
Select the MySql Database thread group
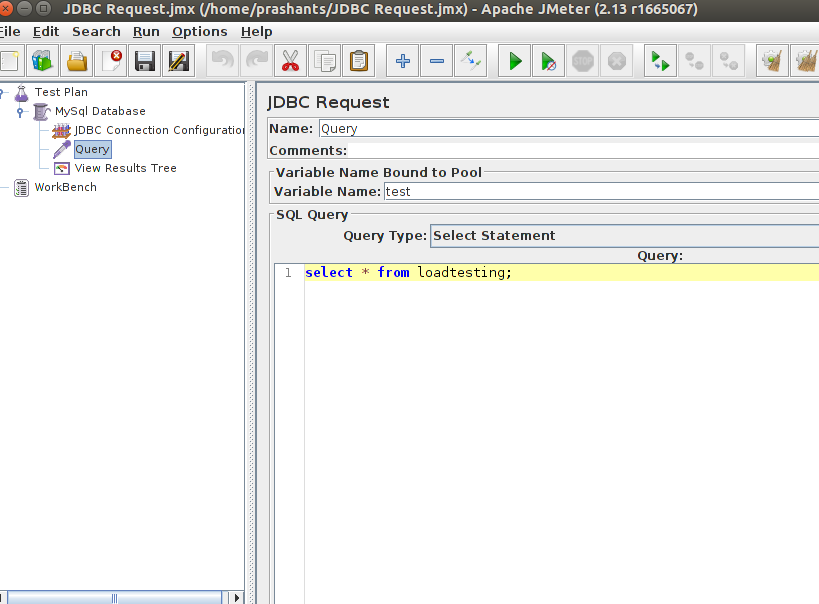point(100,111)
